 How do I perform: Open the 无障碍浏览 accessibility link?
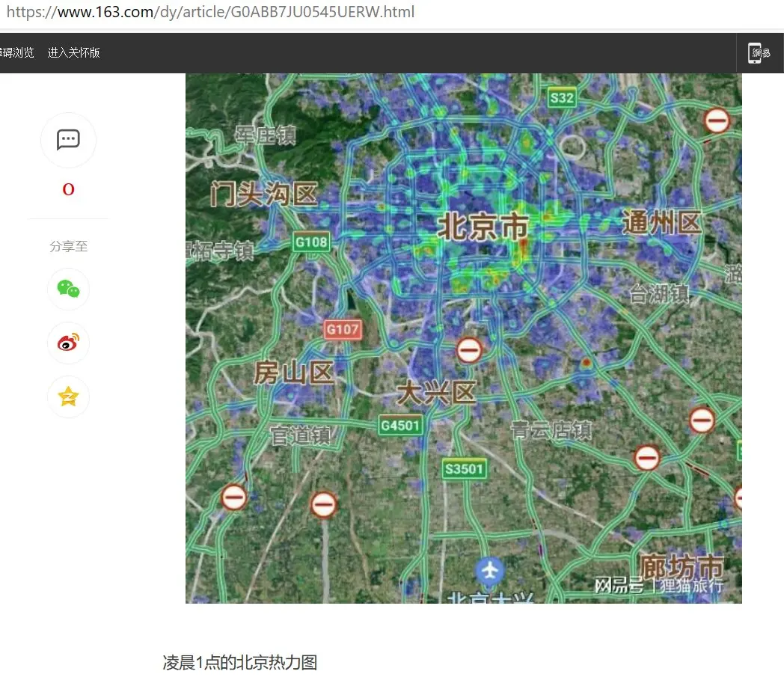click(x=16, y=52)
